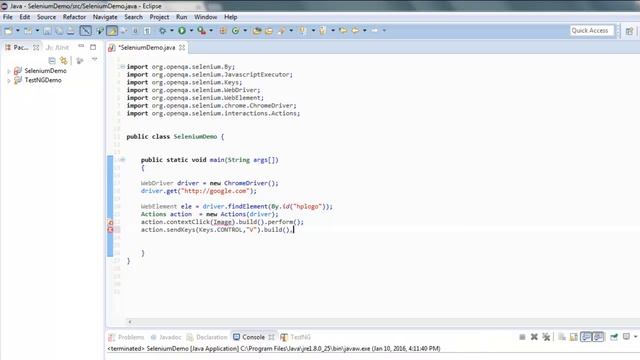
Task: Click the Forward navigation arrow icon
Action: pos(374,31)
